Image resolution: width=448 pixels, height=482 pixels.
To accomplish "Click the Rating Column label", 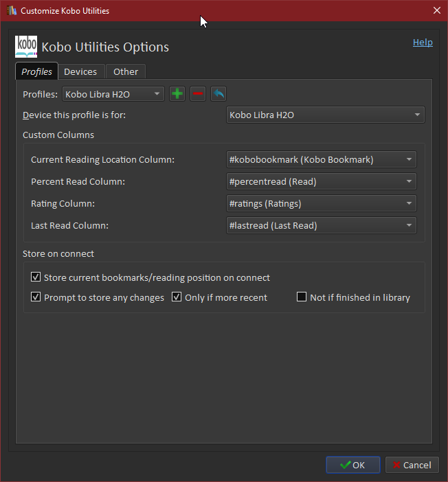I will (63, 203).
